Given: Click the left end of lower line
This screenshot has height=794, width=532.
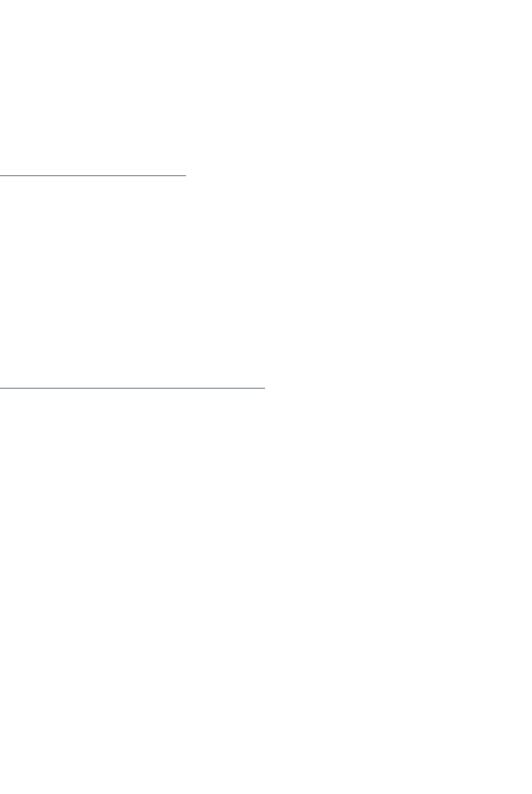Looking at the screenshot, I should click(x=1, y=387).
